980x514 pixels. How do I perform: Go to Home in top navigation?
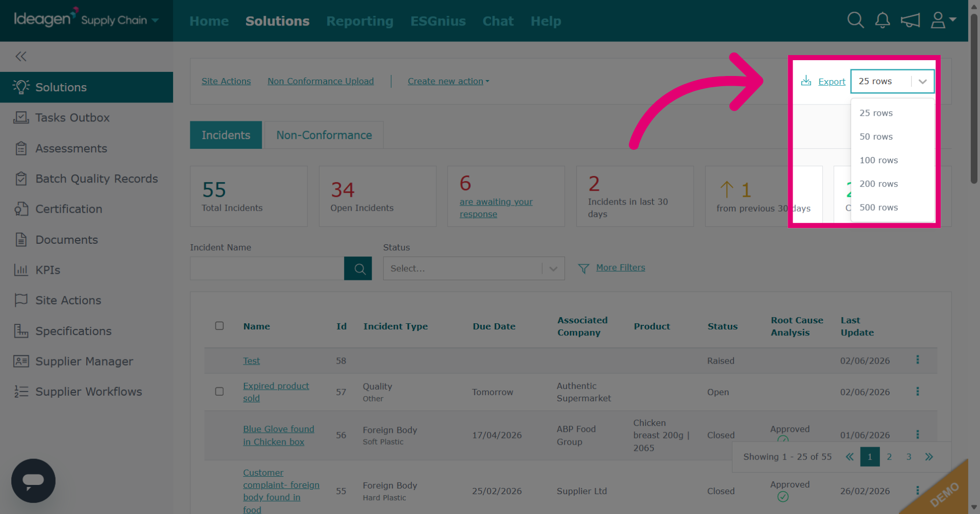tap(209, 21)
